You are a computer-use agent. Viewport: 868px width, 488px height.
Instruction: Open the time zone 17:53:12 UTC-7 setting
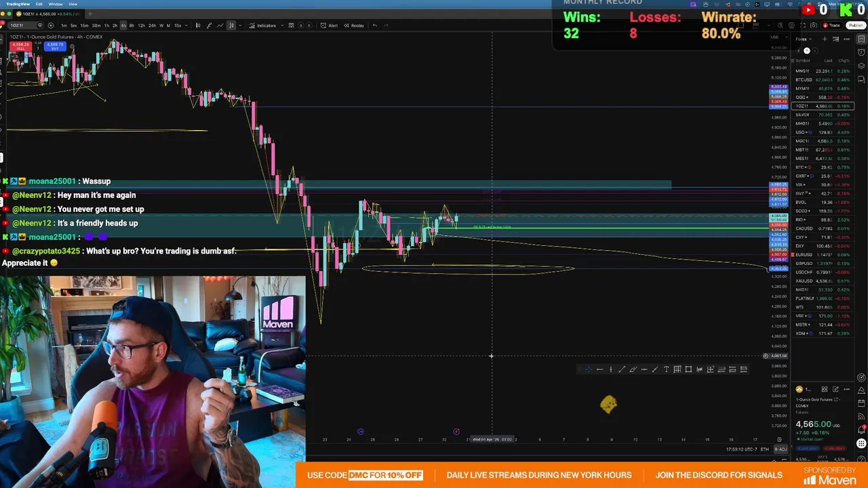(741, 449)
